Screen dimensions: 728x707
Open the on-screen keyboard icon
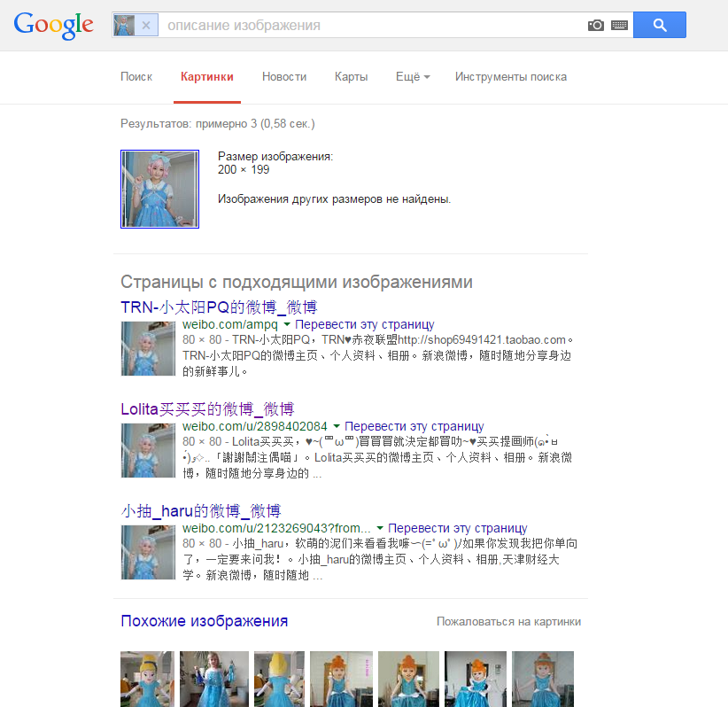pyautogui.click(x=619, y=25)
